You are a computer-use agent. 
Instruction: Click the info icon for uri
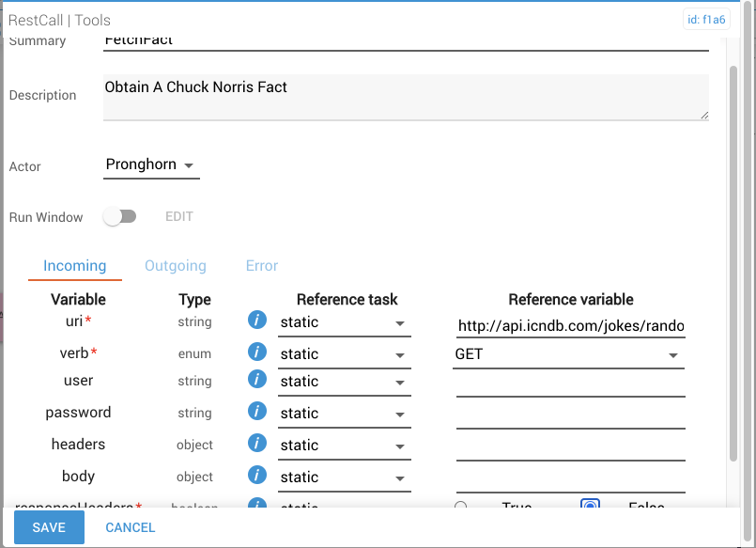point(257,320)
